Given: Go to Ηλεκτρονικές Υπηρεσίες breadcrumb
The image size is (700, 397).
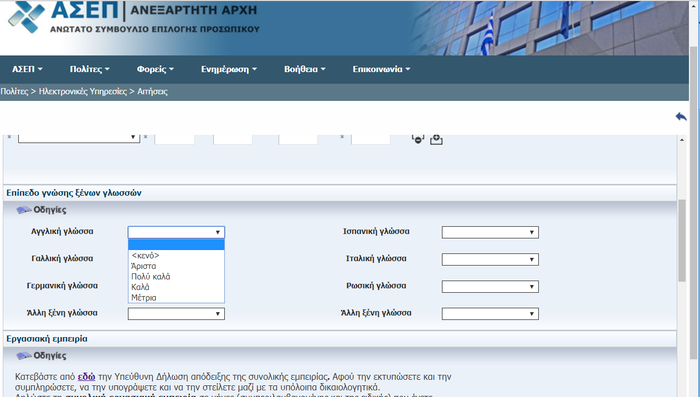Looking at the screenshot, I should click(83, 92).
